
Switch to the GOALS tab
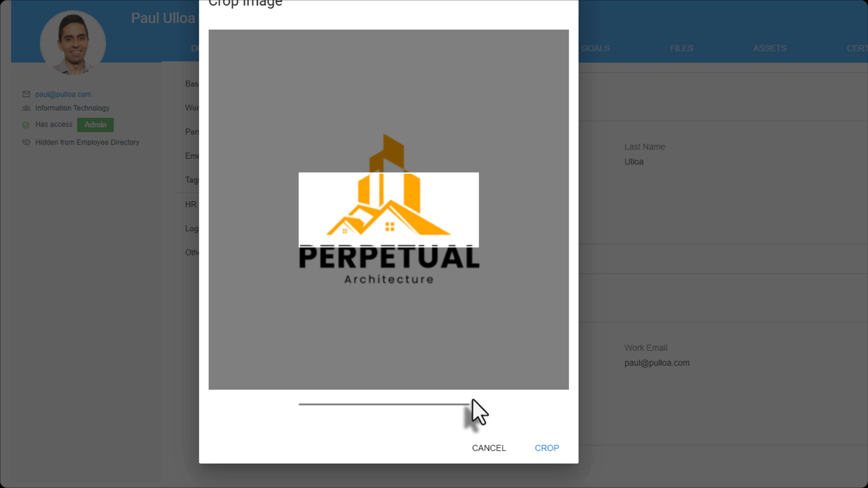click(595, 48)
